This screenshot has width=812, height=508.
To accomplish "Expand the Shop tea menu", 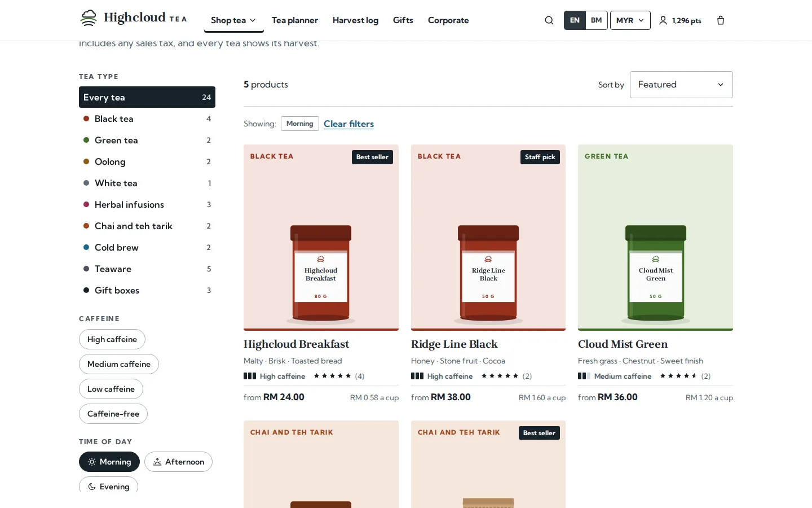I will point(233,20).
